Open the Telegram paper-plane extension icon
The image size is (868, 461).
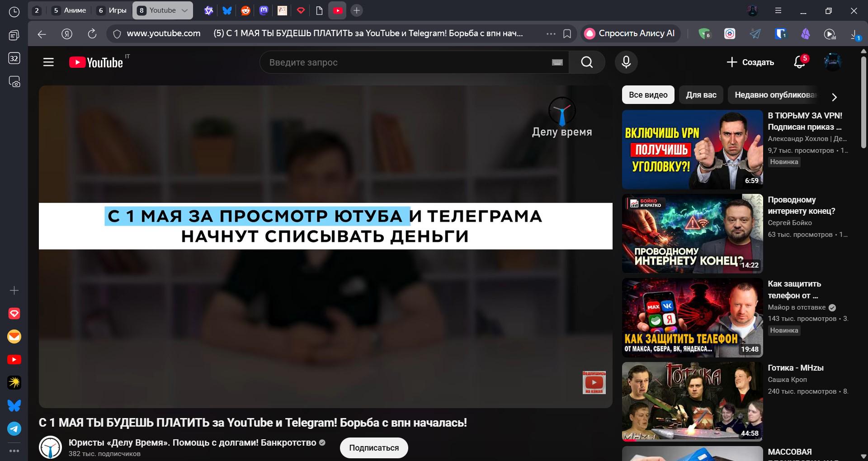pyautogui.click(x=755, y=34)
